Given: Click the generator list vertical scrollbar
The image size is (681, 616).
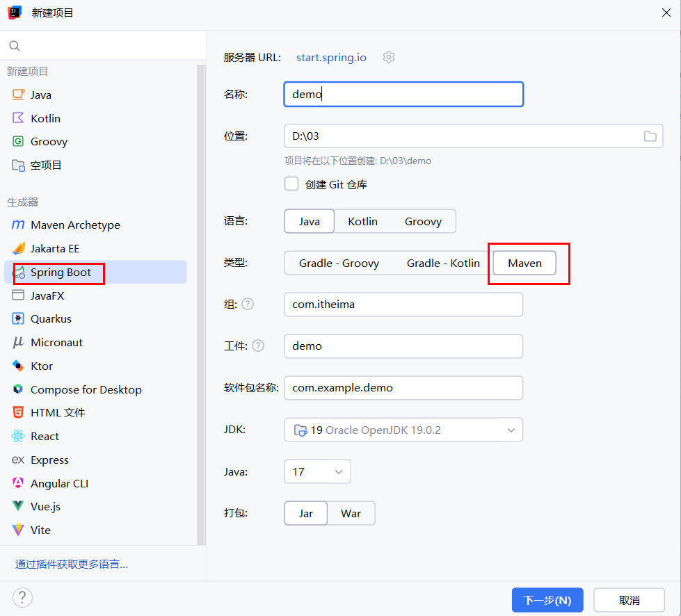Looking at the screenshot, I should pos(200,304).
